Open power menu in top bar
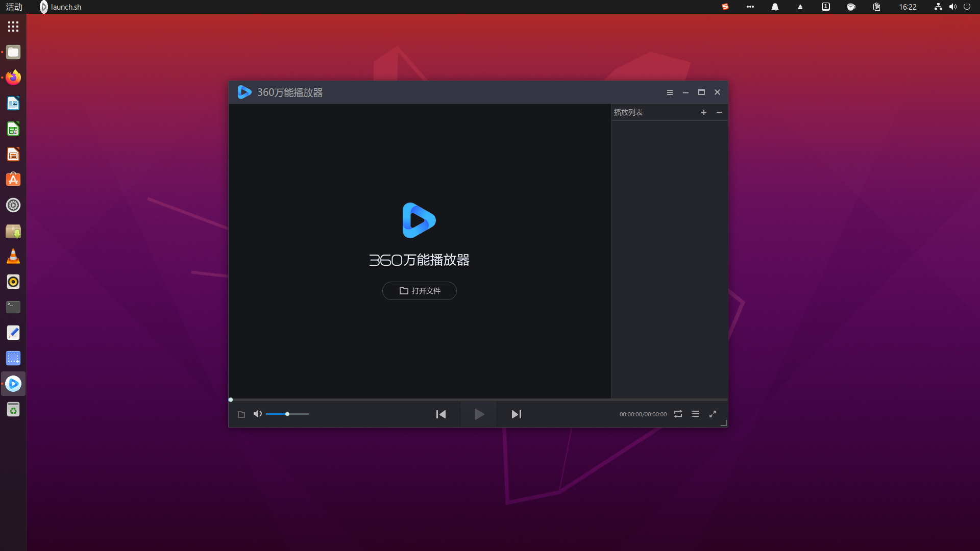Screen dimensions: 980x551 click(967, 7)
